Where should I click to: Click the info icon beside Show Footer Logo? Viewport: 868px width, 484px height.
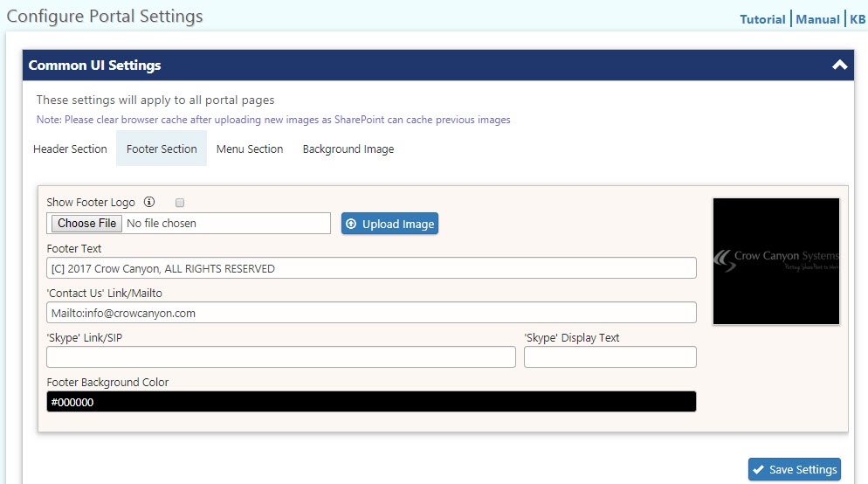coord(149,202)
